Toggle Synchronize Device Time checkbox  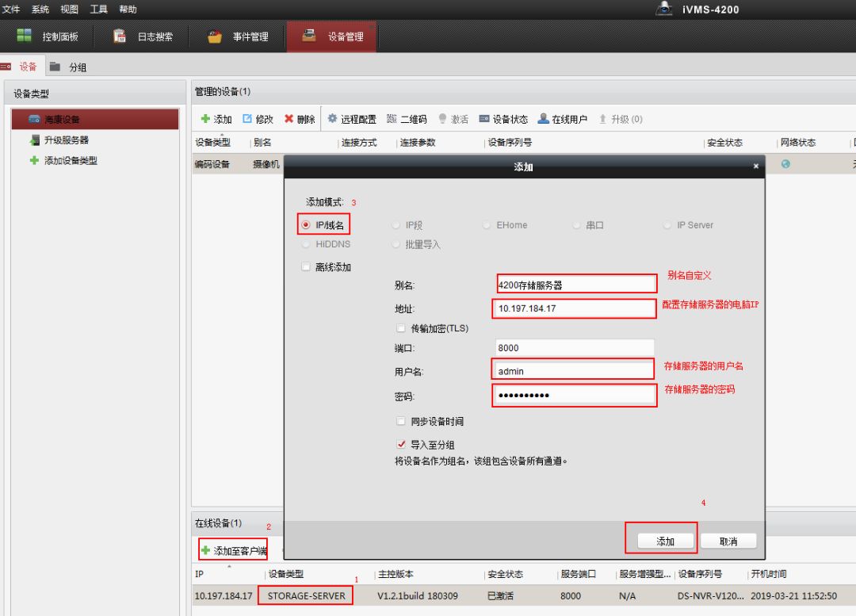pyautogui.click(x=400, y=421)
